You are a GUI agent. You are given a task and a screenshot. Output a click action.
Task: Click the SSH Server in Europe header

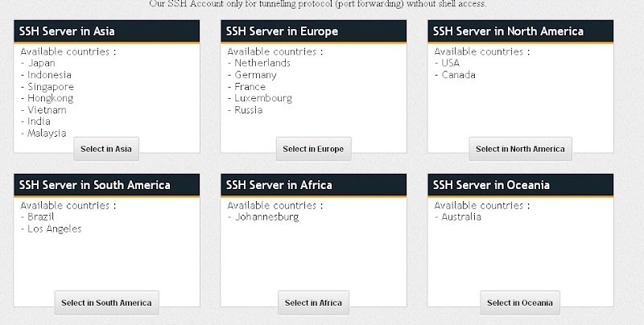314,31
